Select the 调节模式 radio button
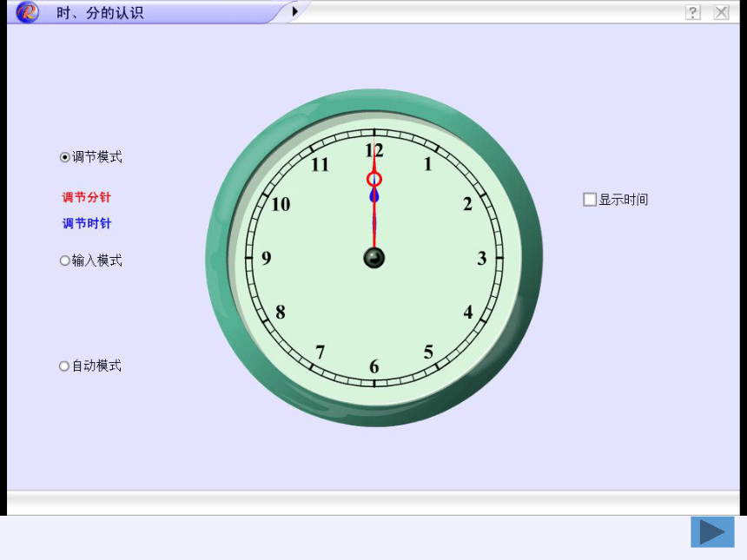747x560 pixels. pos(65,157)
